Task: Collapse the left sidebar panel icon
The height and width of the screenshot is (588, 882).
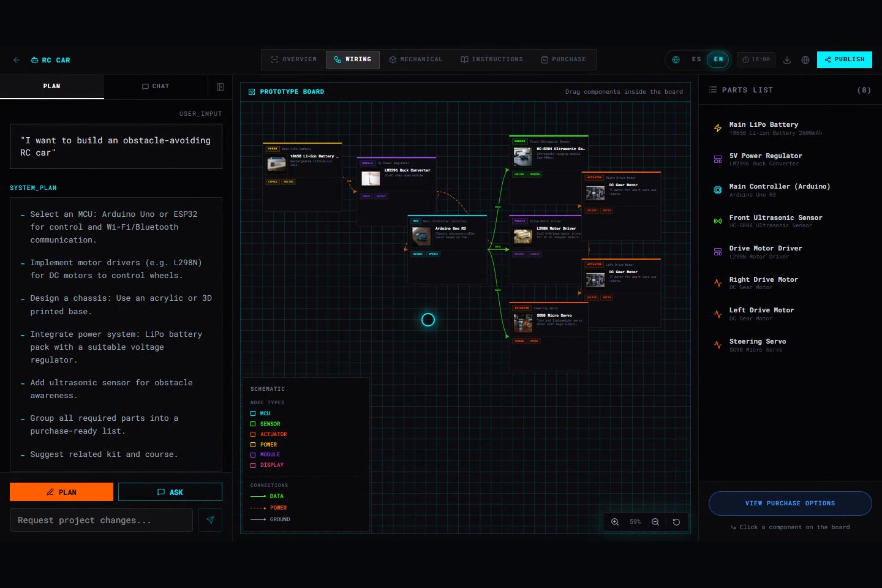Action: [221, 87]
